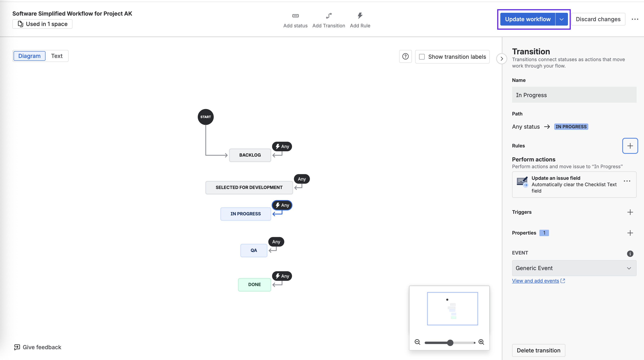Open the Generic Event dropdown
The width and height of the screenshot is (644, 360).
point(574,268)
